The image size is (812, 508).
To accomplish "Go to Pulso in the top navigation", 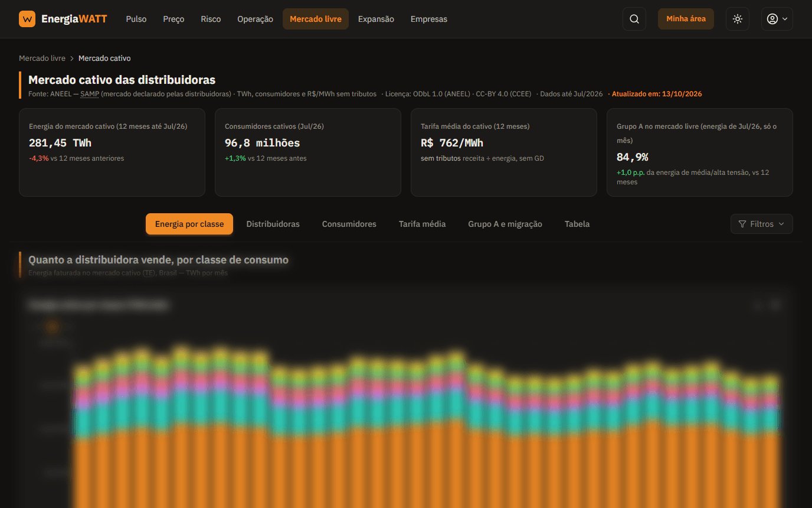I will [x=136, y=19].
